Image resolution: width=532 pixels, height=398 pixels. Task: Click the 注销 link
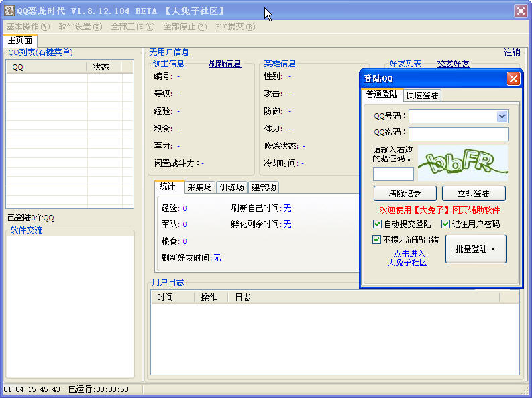[512, 52]
